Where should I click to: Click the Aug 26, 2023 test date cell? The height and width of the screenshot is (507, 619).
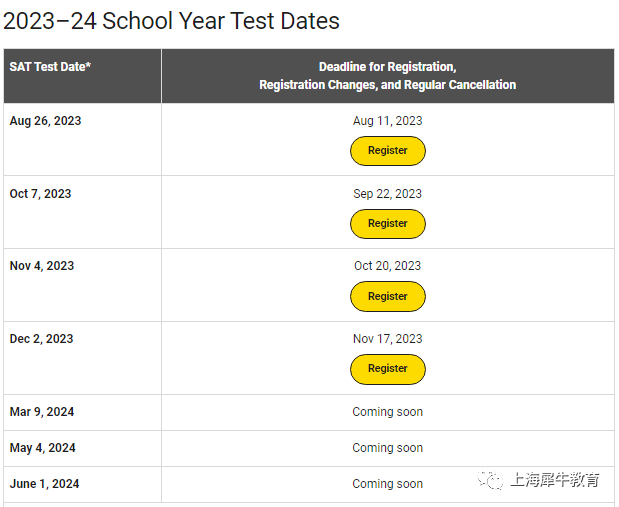(x=83, y=139)
